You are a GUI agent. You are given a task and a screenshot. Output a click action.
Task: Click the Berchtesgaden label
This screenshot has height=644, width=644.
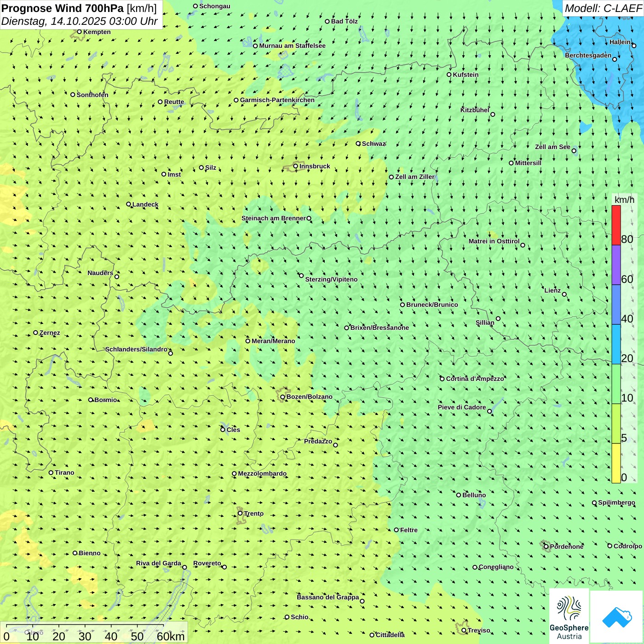(588, 56)
